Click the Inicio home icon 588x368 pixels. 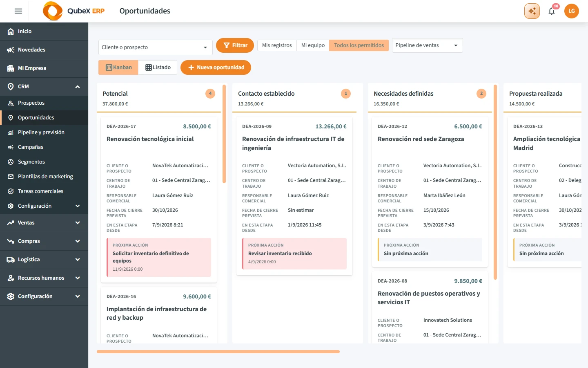11,31
